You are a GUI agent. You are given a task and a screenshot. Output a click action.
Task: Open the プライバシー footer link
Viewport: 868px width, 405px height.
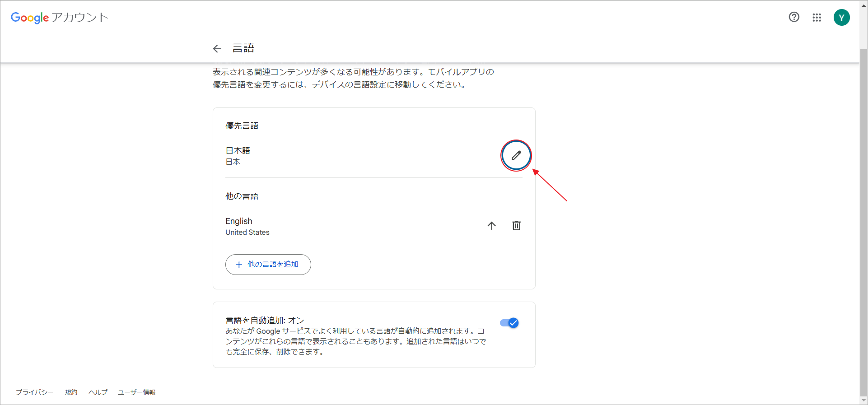click(x=35, y=392)
